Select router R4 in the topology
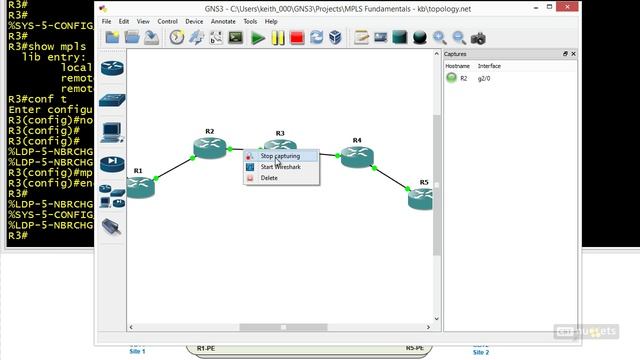Image resolution: width=640 pixels, height=360 pixels. tap(357, 157)
